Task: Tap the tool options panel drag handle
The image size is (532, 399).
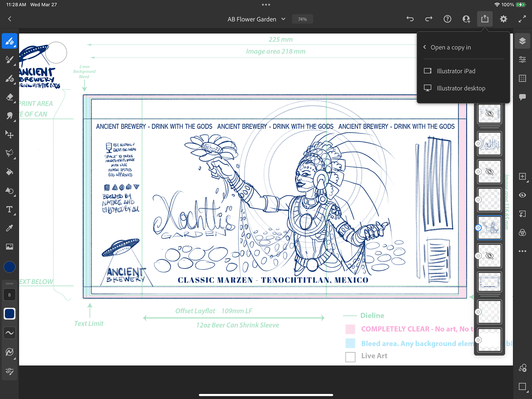Action: tap(9, 284)
